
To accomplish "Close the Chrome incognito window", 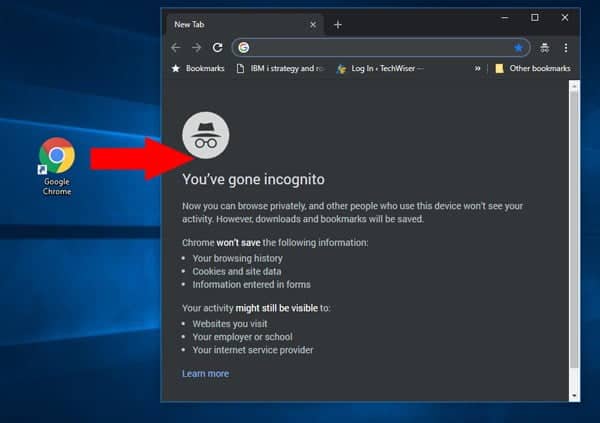I will point(565,18).
